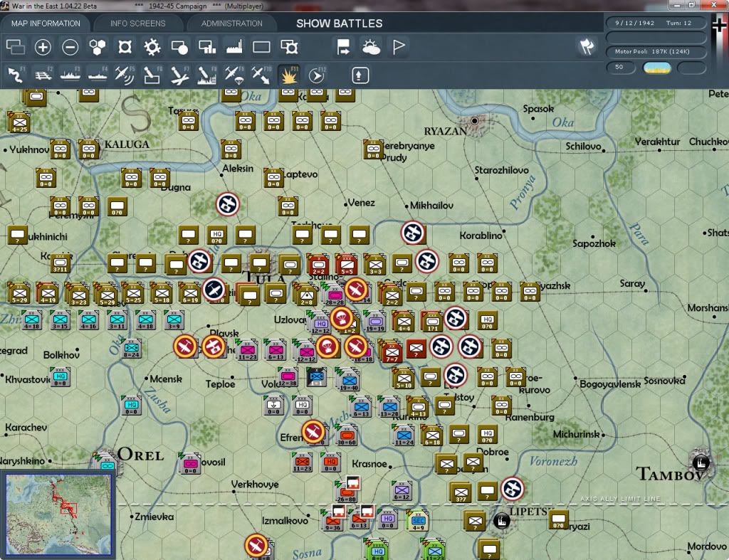Select battle marker south of Aleksin

[228, 204]
